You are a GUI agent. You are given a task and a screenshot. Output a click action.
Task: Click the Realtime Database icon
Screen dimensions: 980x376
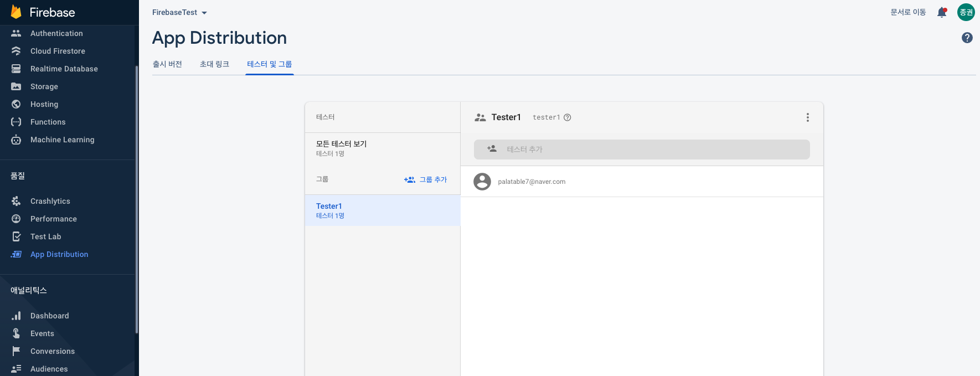pyautogui.click(x=16, y=69)
